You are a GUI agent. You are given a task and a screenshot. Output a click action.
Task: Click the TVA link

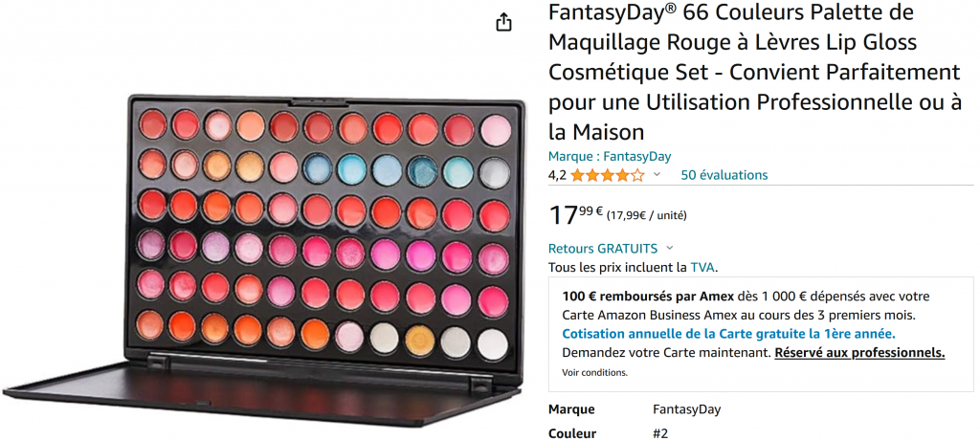click(x=702, y=268)
